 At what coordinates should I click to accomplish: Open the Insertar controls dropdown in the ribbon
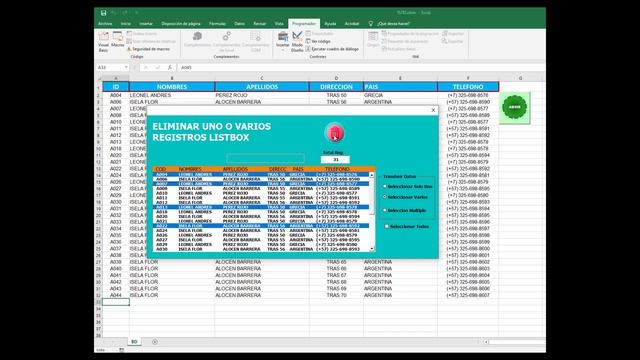pyautogui.click(x=282, y=42)
